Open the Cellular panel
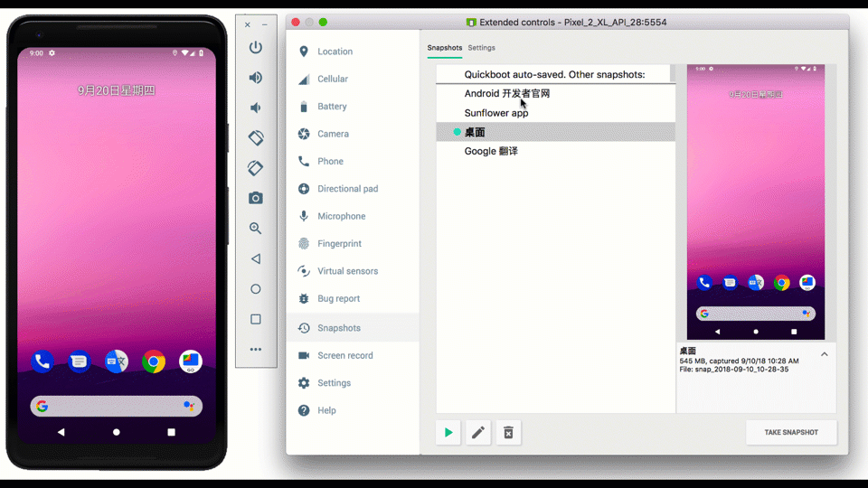Viewport: 868px width, 488px height. [x=353, y=79]
